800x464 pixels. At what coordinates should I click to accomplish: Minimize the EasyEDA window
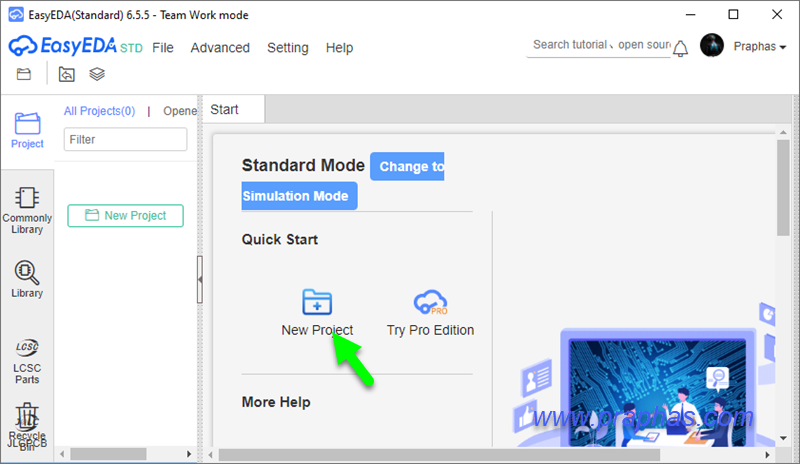point(690,14)
